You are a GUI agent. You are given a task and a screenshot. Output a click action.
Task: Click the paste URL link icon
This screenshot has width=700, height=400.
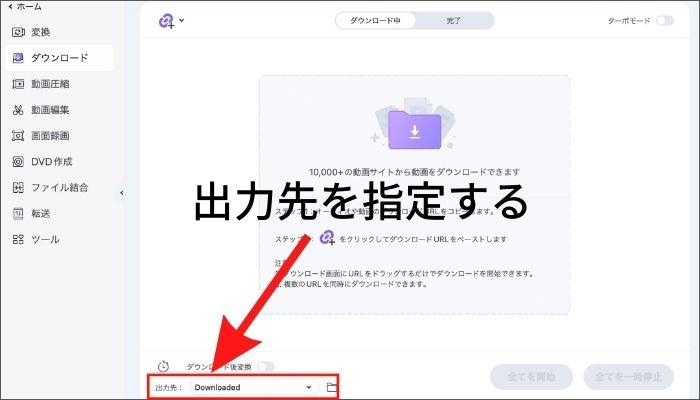tap(167, 21)
